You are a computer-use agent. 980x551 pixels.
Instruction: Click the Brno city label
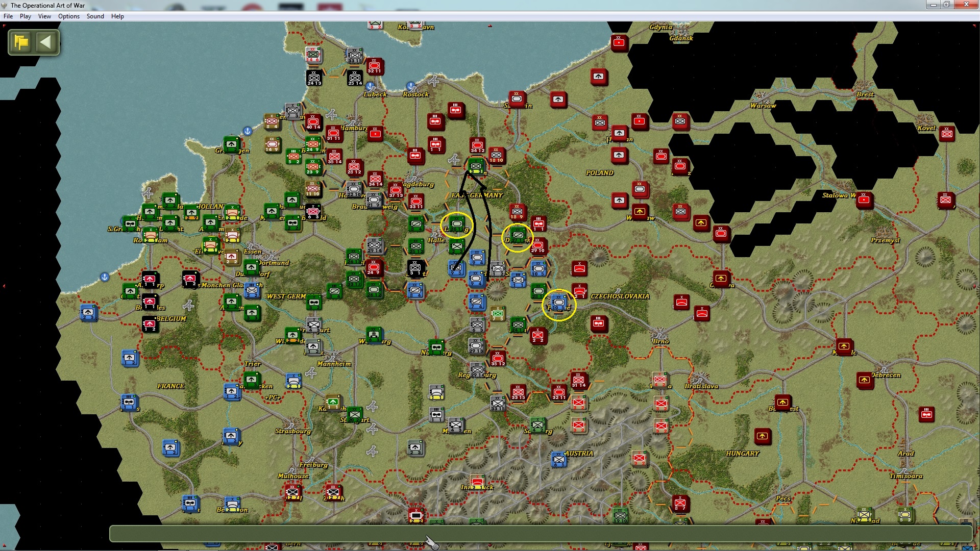coord(660,341)
